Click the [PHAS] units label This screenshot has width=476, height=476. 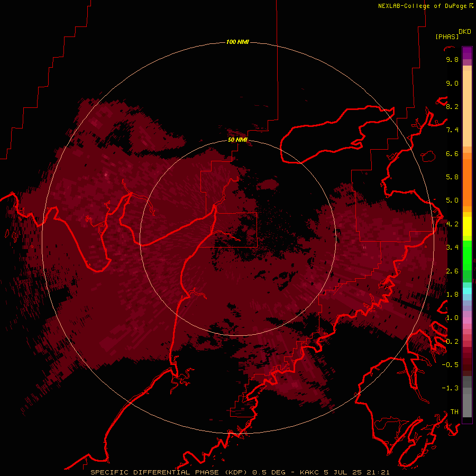pos(447,36)
